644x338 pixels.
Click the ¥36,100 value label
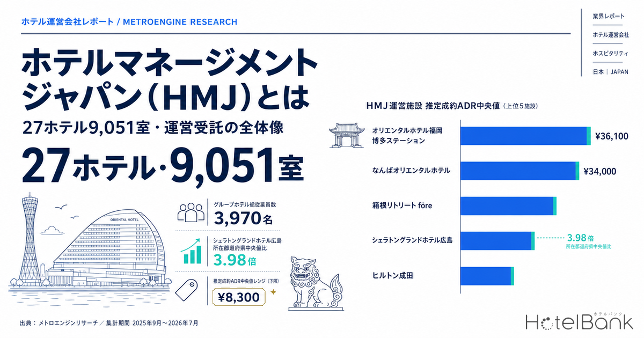[612, 136]
